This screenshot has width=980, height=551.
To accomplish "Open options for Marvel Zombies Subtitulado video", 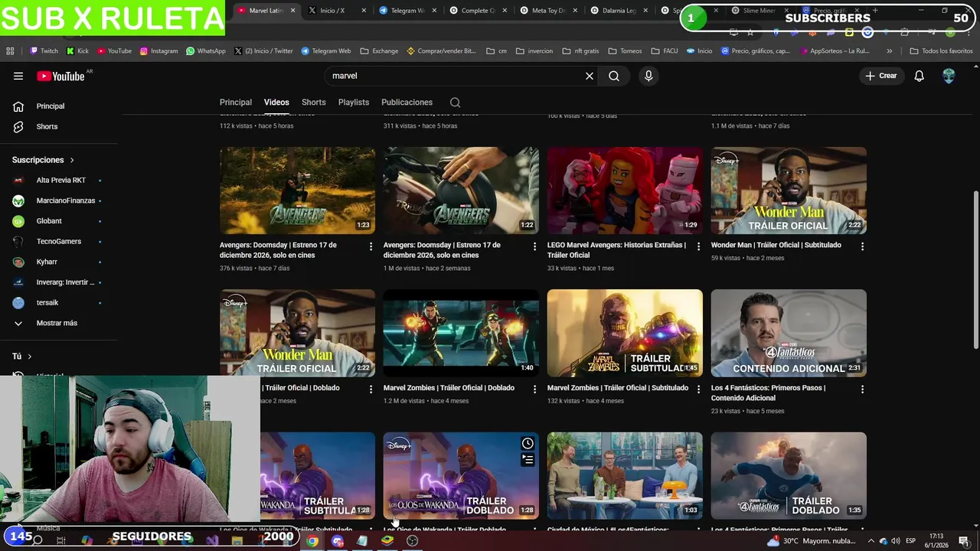I will (x=698, y=389).
